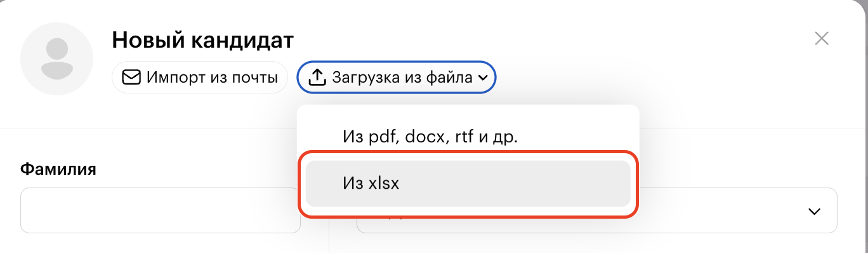Close the Новый кандидат dialog with the X
The image size is (868, 253).
click(x=822, y=39)
